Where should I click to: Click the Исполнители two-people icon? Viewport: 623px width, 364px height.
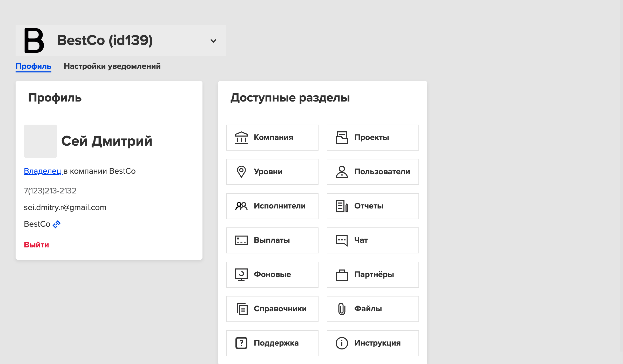pos(241,206)
